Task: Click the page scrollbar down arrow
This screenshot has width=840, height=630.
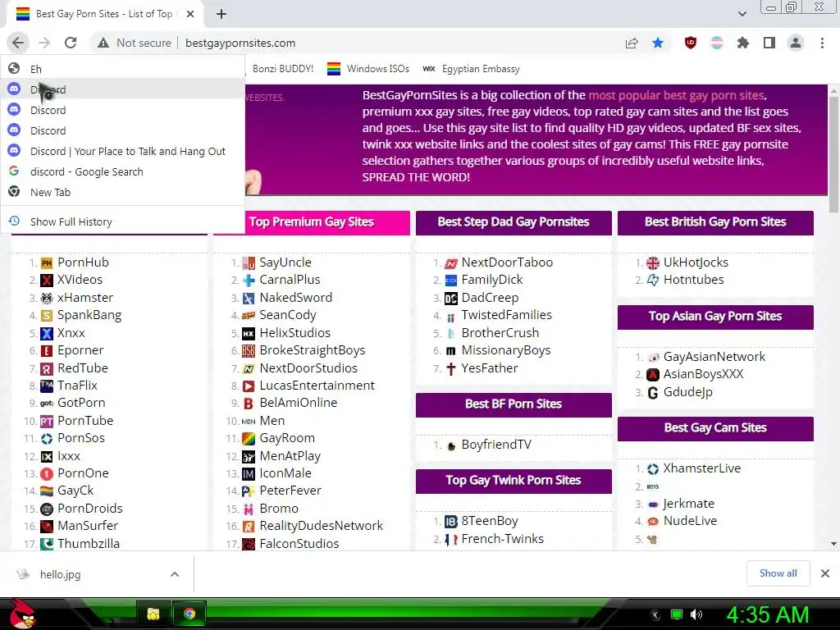Action: (833, 544)
